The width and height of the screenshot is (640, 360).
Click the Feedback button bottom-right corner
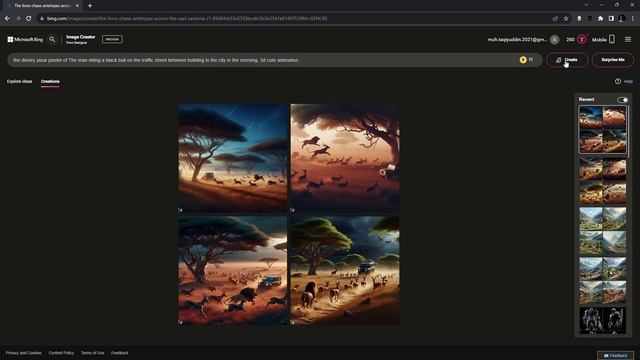616,356
